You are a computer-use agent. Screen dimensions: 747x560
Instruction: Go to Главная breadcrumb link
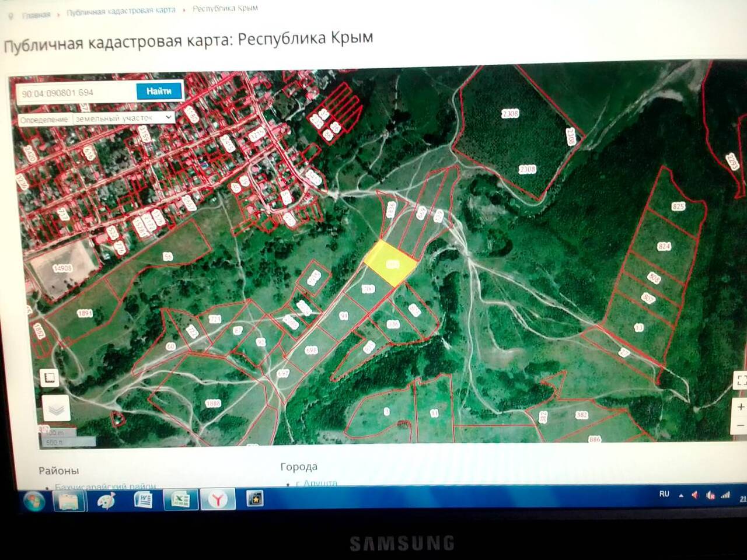point(36,15)
